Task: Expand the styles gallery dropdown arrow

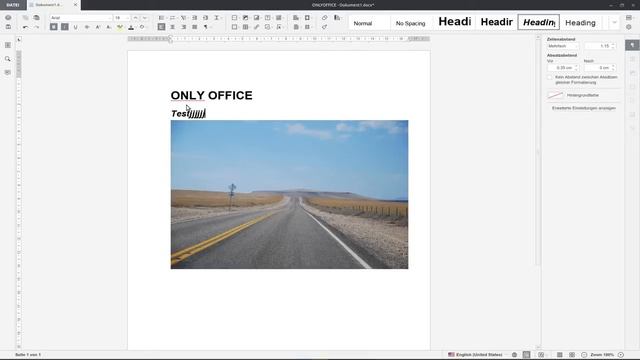Action: point(614,23)
